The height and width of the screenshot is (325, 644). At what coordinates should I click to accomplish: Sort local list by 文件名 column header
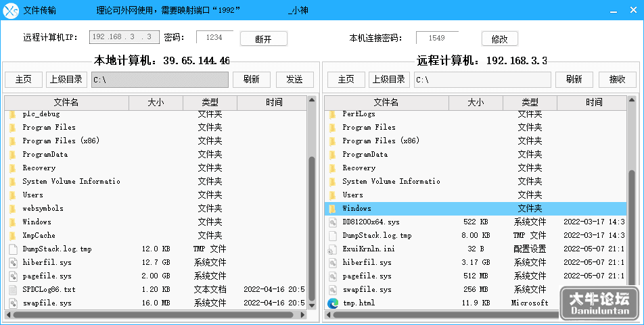pyautogui.click(x=66, y=103)
